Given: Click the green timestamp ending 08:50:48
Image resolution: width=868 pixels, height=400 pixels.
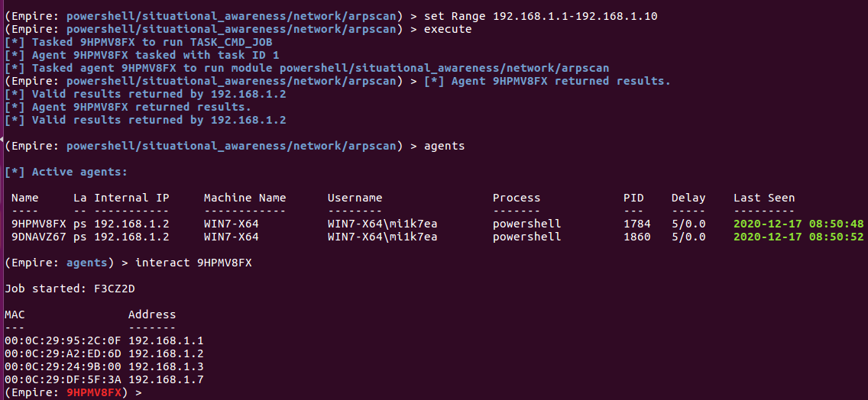Looking at the screenshot, I should tap(798, 224).
